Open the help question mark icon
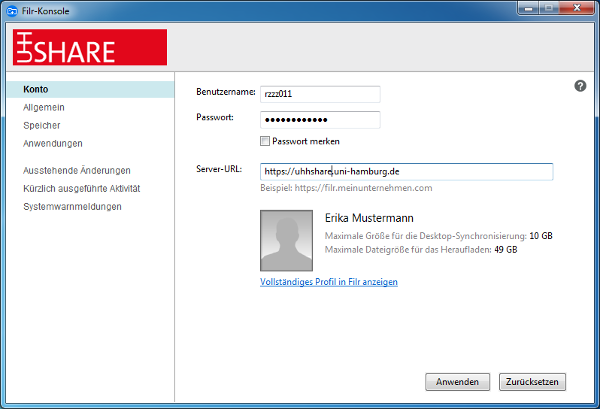The image size is (600, 409). point(580,86)
